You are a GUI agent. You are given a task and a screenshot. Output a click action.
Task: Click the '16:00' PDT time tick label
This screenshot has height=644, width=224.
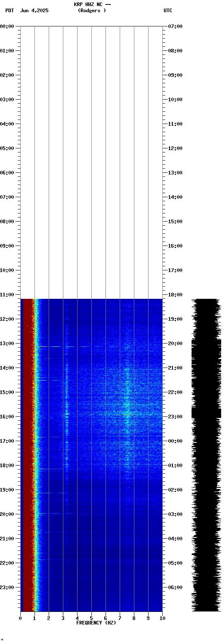click(x=7, y=417)
